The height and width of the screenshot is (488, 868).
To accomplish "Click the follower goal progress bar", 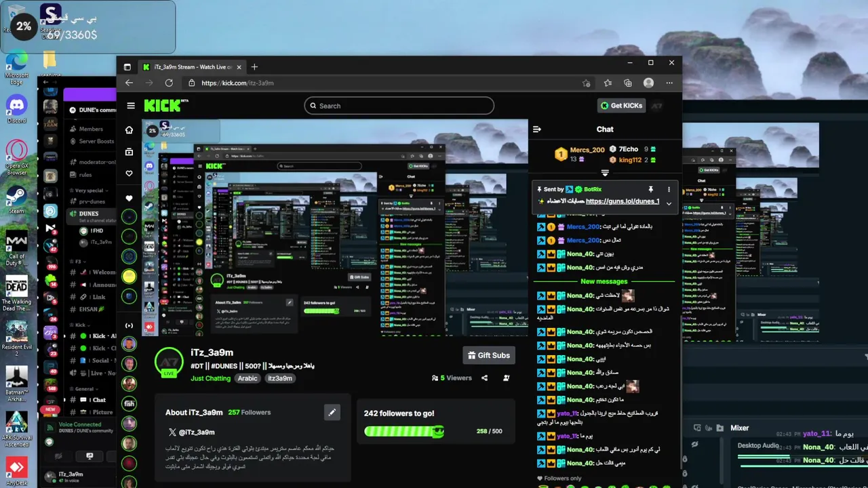I will point(404,431).
